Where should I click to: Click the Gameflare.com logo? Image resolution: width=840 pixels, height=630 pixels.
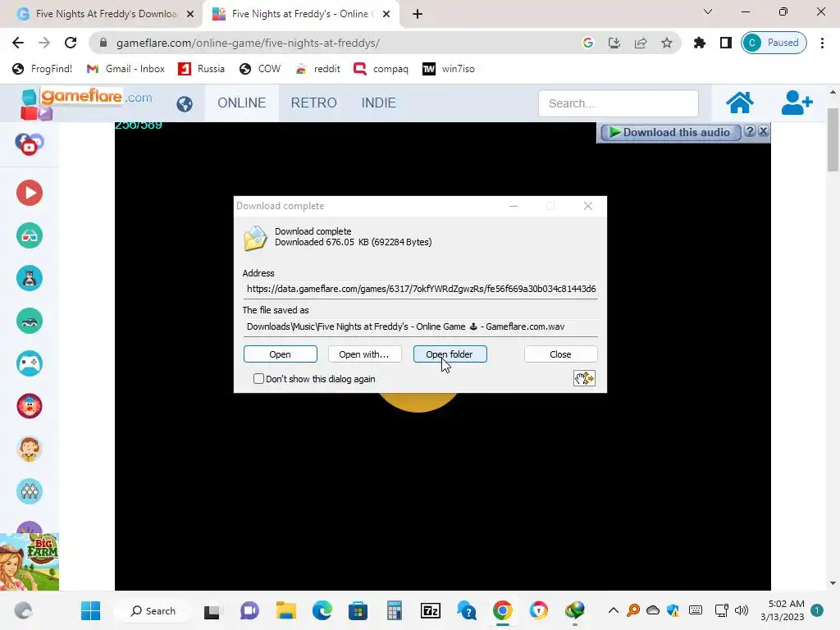[85, 103]
